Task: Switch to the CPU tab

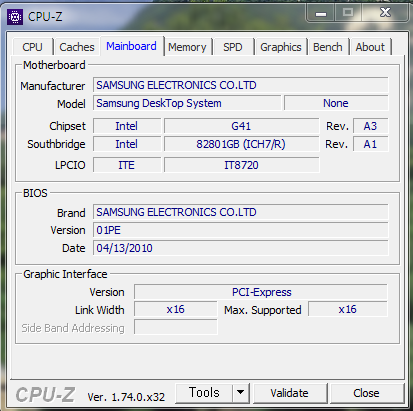Action: 33,47
